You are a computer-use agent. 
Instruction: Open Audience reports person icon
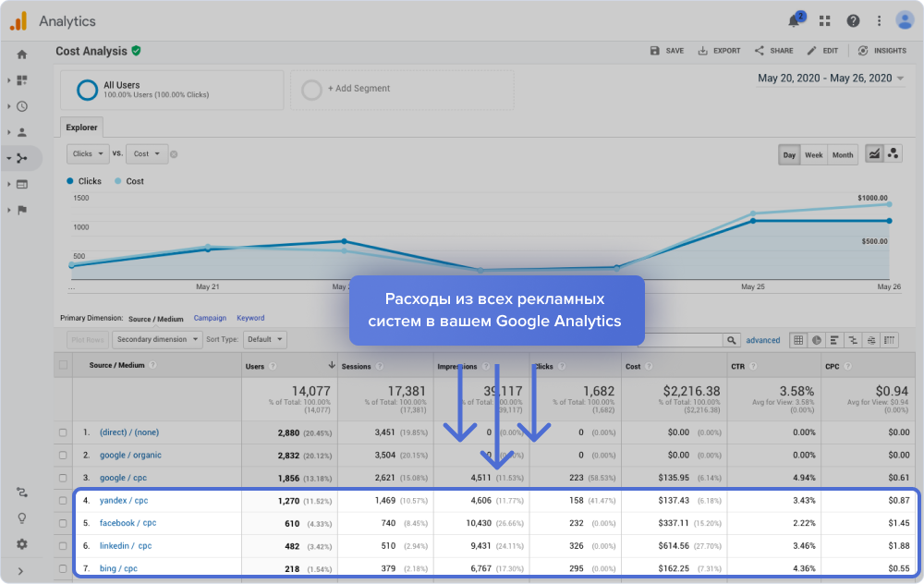click(22, 132)
